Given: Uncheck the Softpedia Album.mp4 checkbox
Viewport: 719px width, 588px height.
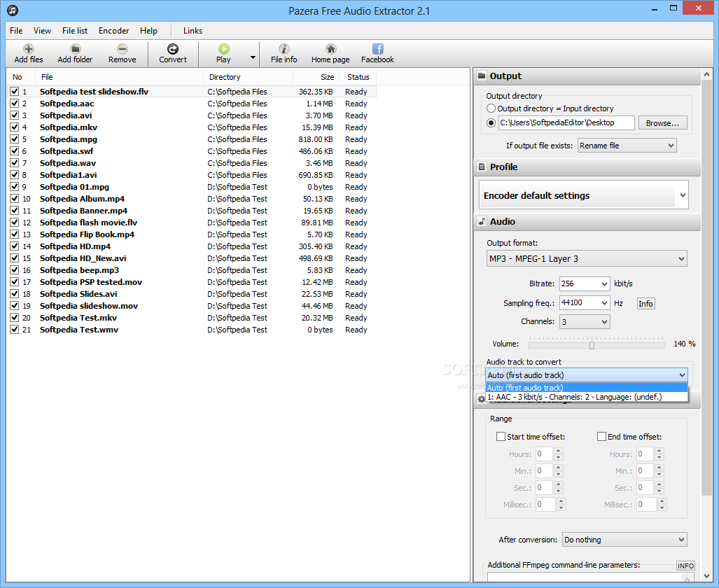Looking at the screenshot, I should (x=14, y=199).
